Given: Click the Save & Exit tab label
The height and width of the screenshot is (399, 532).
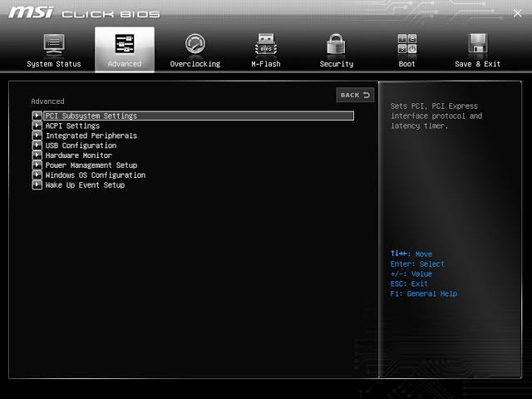Looking at the screenshot, I should tap(477, 64).
